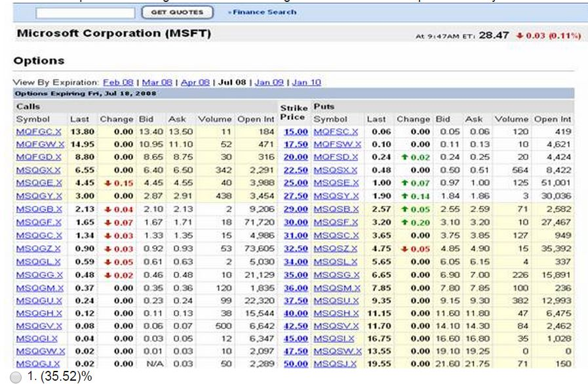Open put option MSQSB.X
The image size is (588, 384).
pos(336,209)
